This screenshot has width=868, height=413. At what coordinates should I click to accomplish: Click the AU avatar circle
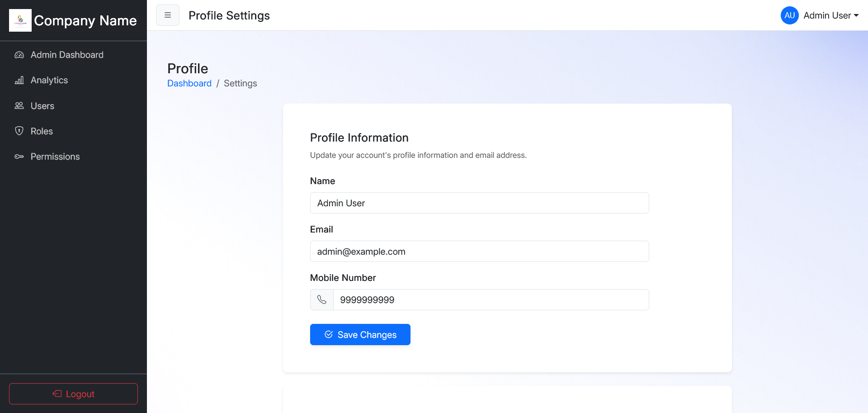789,15
